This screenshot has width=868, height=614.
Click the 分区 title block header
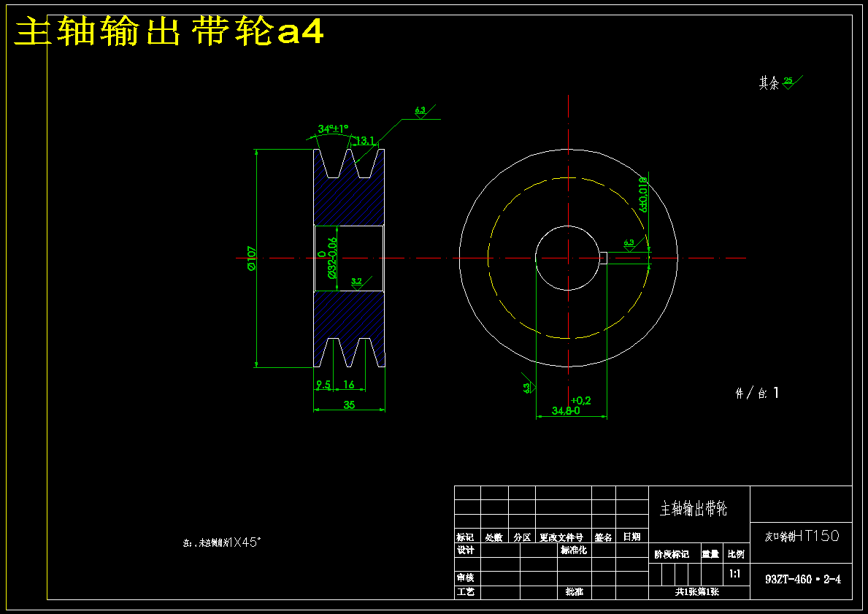coord(522,537)
